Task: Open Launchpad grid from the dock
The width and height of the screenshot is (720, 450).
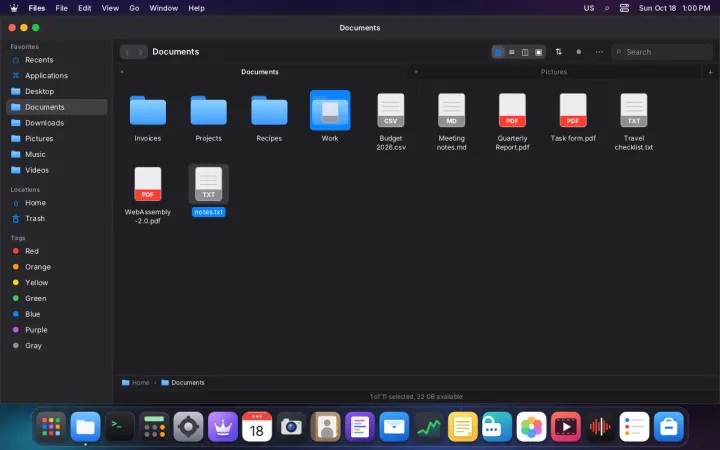Action: (51, 427)
